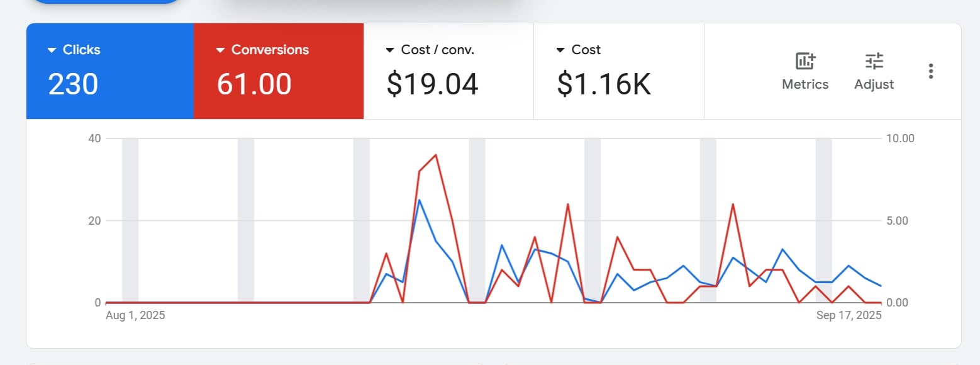
Task: Click the highest peak of the red line
Action: click(435, 155)
